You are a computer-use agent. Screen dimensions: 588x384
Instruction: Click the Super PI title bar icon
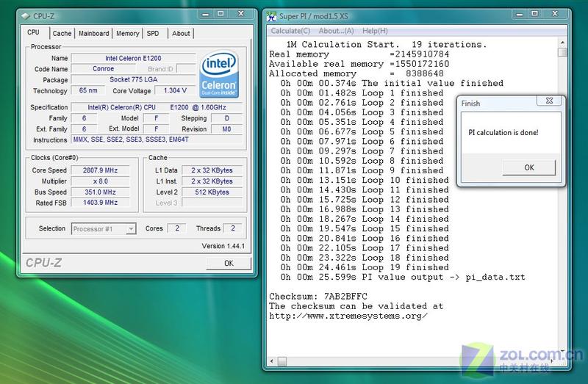(x=271, y=16)
